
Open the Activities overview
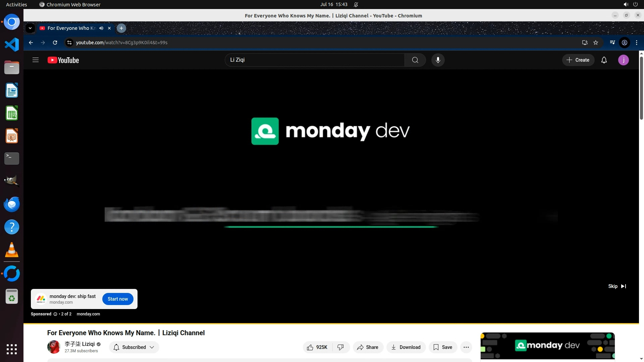pos(16,4)
